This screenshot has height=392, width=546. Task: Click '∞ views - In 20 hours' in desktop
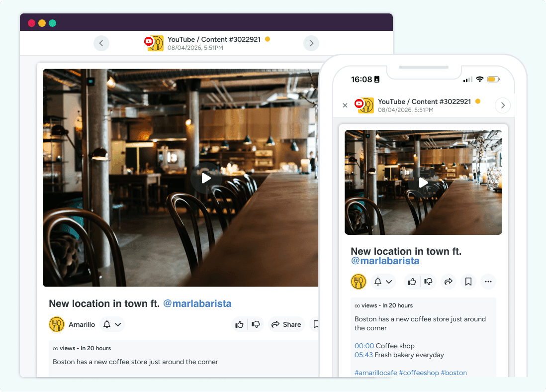[82, 348]
